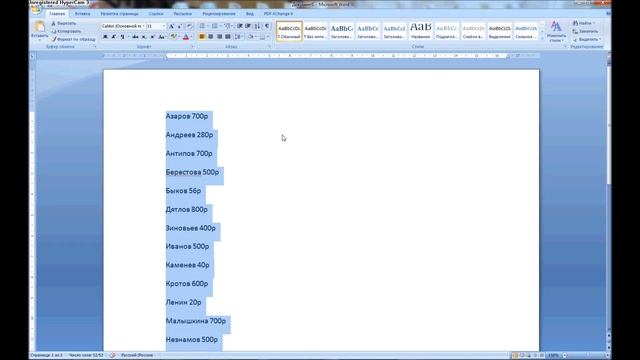Toggle Underline formatting
The width and height of the screenshot is (640, 360).
(x=122, y=37)
